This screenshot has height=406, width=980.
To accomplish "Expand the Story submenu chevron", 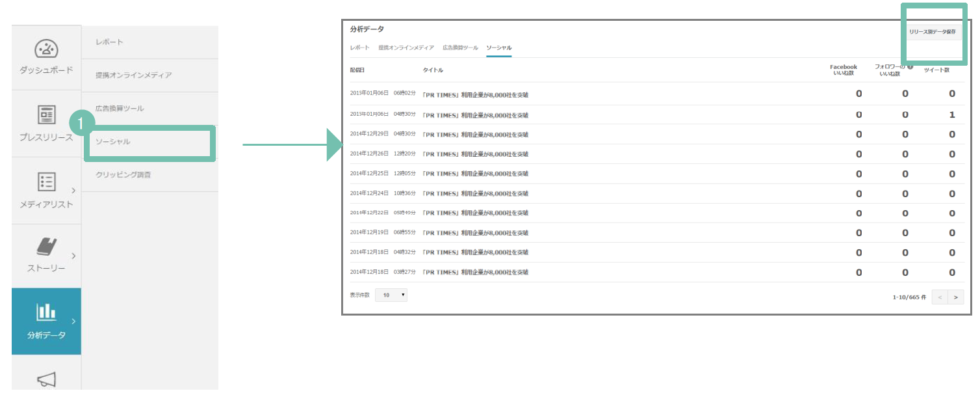I will pyautogui.click(x=73, y=256).
